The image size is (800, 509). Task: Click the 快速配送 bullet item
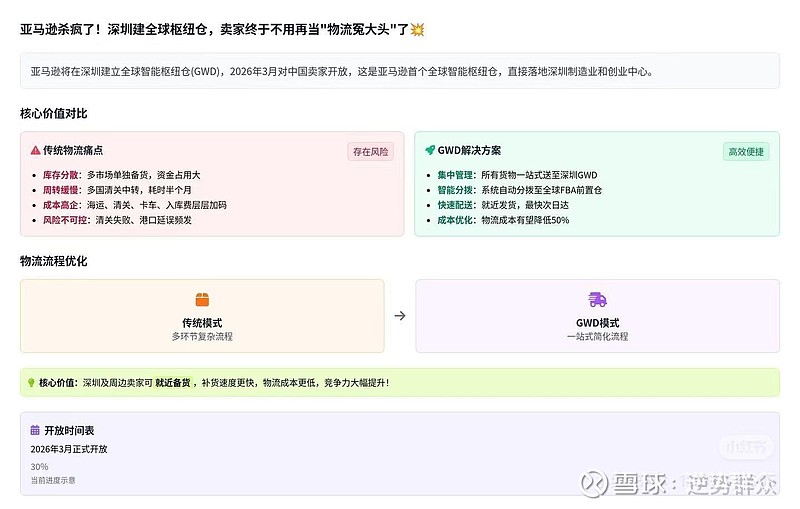point(503,205)
